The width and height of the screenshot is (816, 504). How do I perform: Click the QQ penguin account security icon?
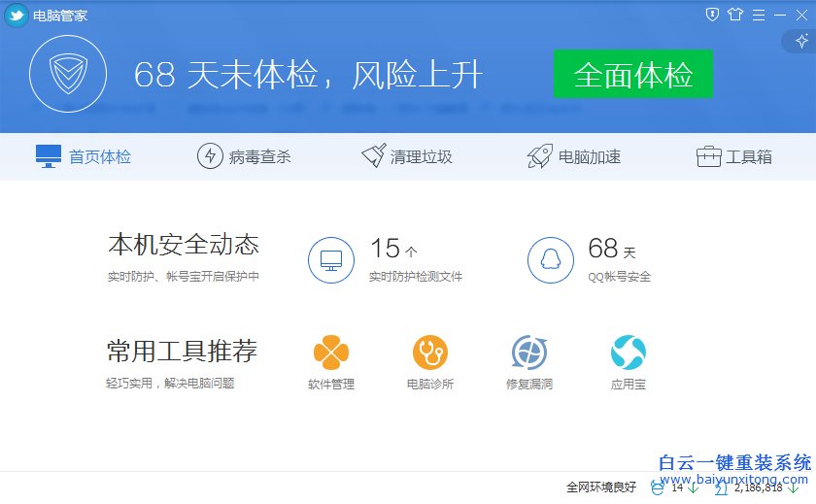point(551,260)
